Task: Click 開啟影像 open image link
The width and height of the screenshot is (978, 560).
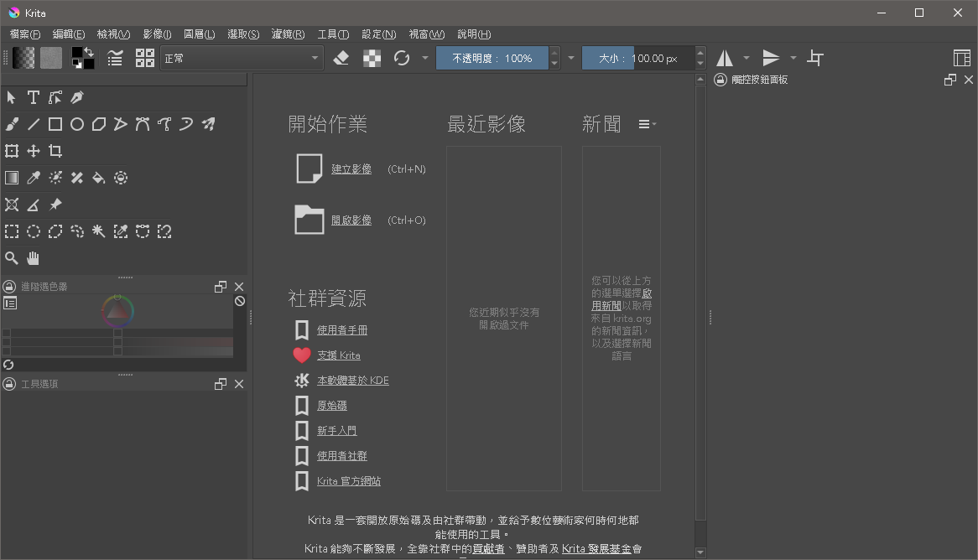Action: click(x=351, y=220)
